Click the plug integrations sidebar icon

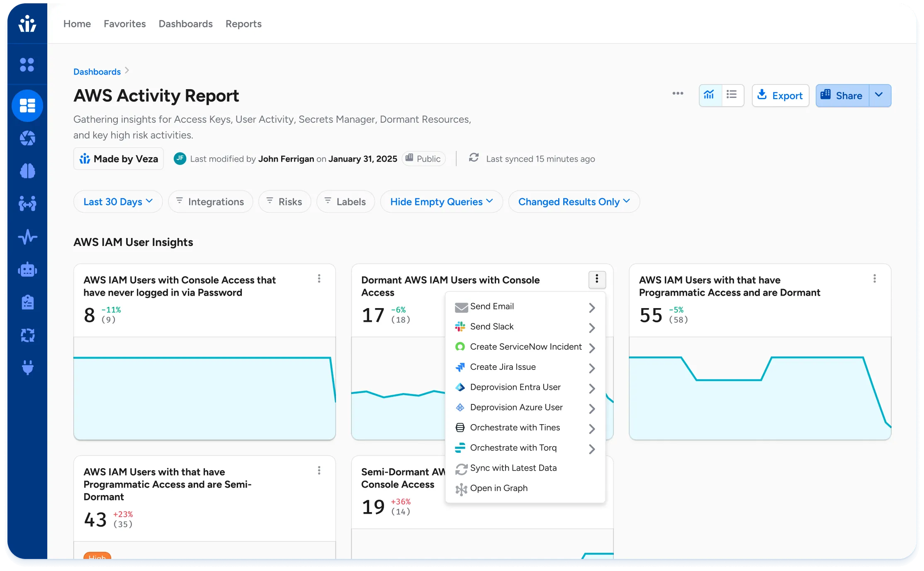(27, 367)
